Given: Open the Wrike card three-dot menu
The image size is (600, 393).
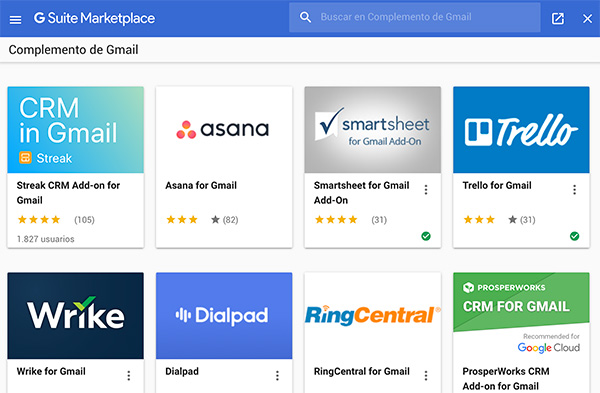Looking at the screenshot, I should [129, 376].
